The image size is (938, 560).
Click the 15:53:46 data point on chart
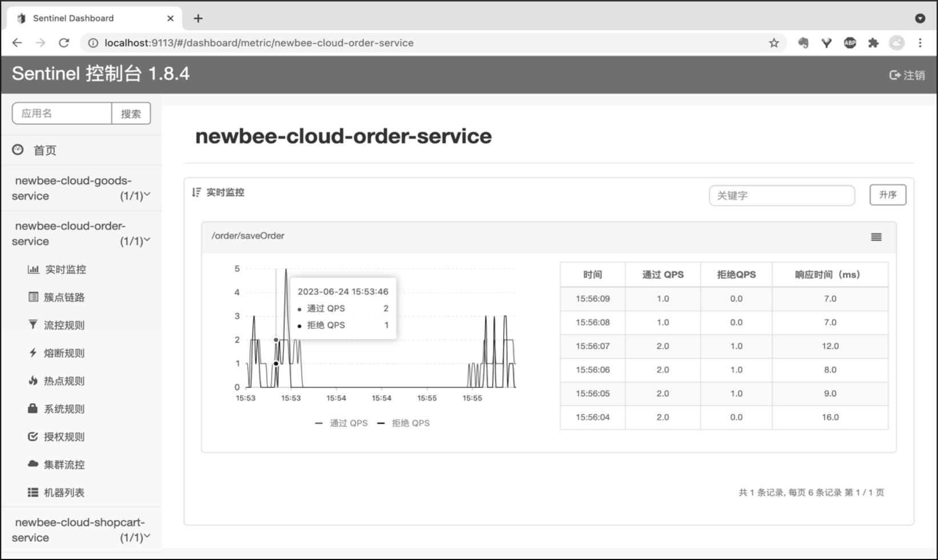(276, 340)
